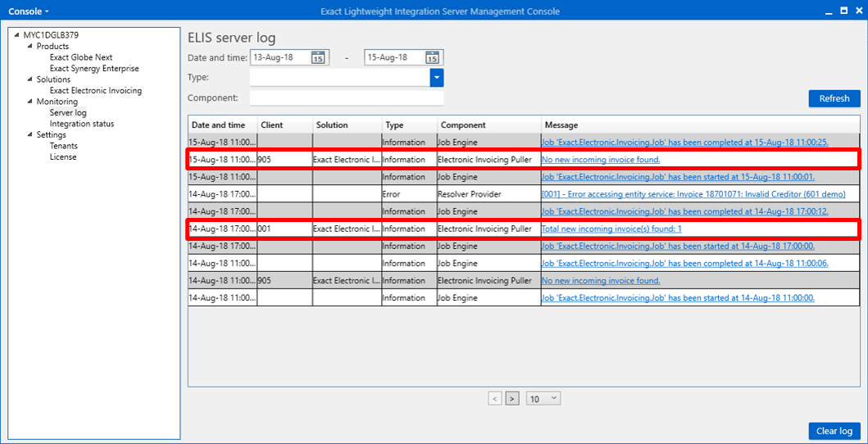Open the Invalid Creditor error message link

pos(693,194)
